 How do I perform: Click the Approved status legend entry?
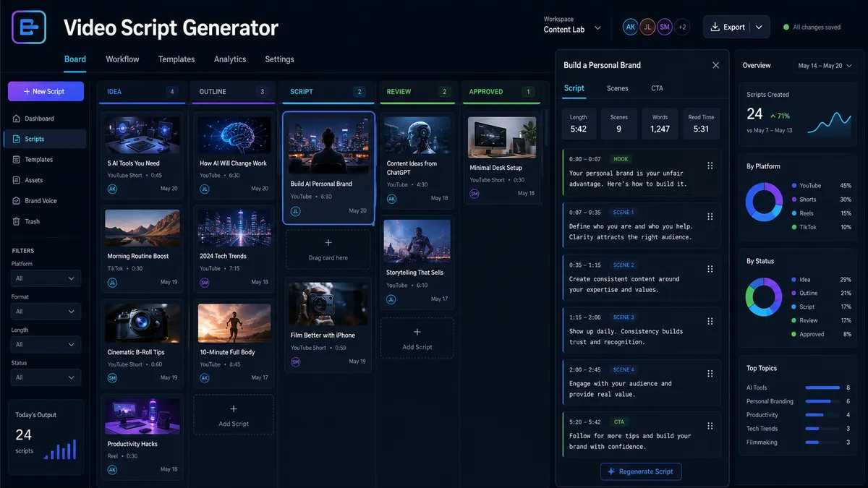point(822,334)
